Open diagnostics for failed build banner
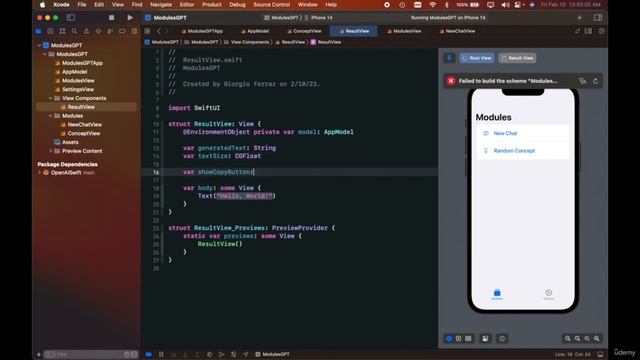 582,81
